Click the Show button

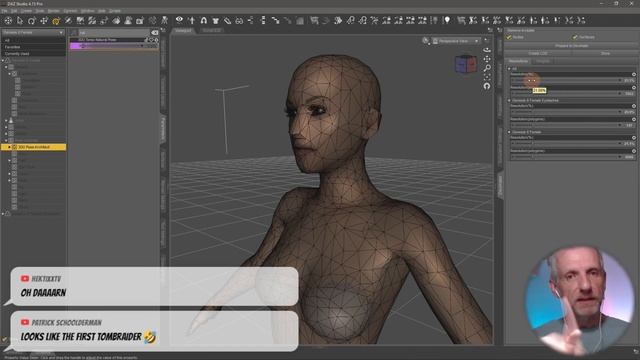(605, 53)
